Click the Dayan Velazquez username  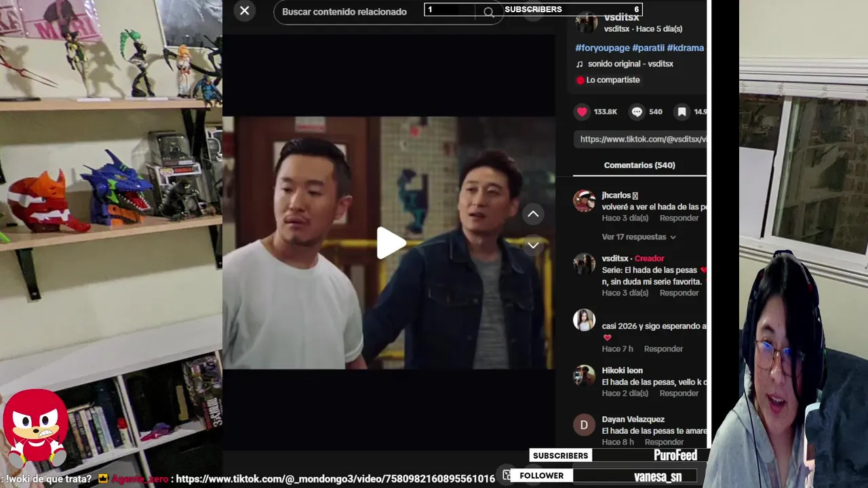pos(633,420)
